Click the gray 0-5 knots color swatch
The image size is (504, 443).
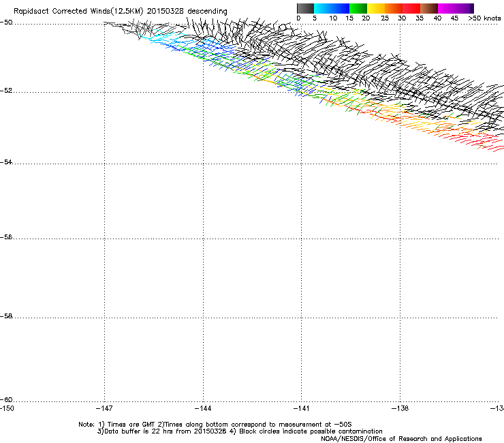(305, 8)
